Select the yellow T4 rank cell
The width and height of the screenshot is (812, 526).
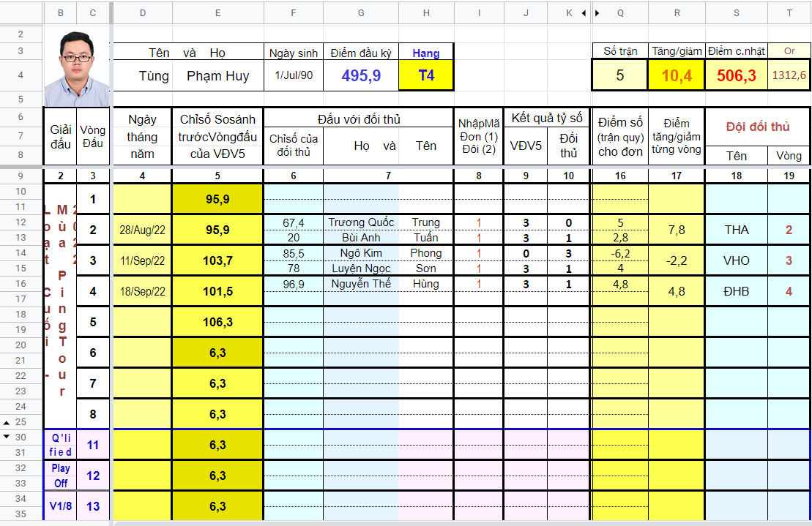coord(425,75)
